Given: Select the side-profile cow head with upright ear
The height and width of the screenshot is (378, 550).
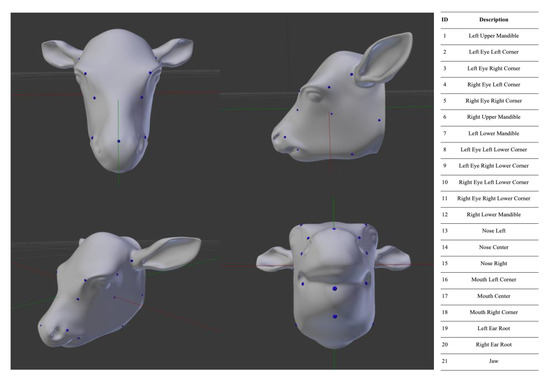Looking at the screenshot, I should [x=342, y=97].
